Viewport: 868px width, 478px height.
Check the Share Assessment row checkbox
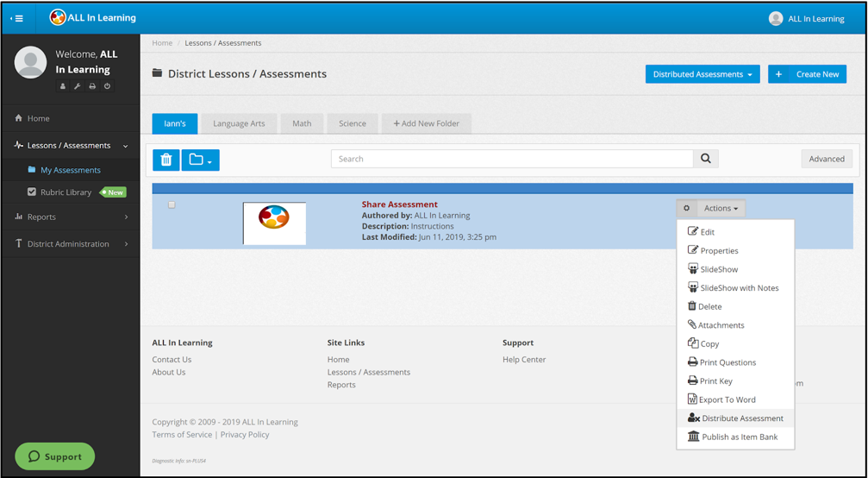(172, 205)
